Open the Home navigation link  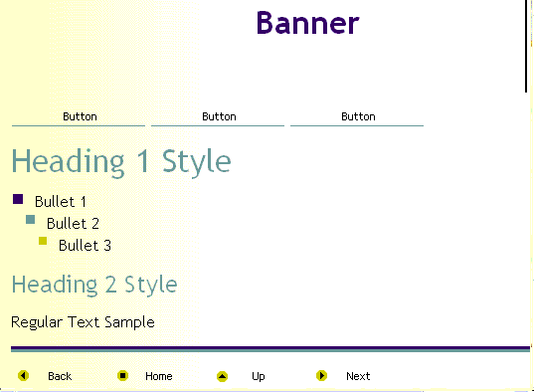tap(159, 376)
